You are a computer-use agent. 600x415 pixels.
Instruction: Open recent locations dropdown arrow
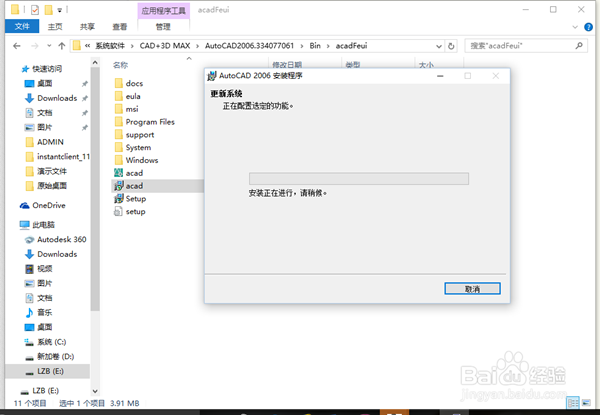click(49, 46)
